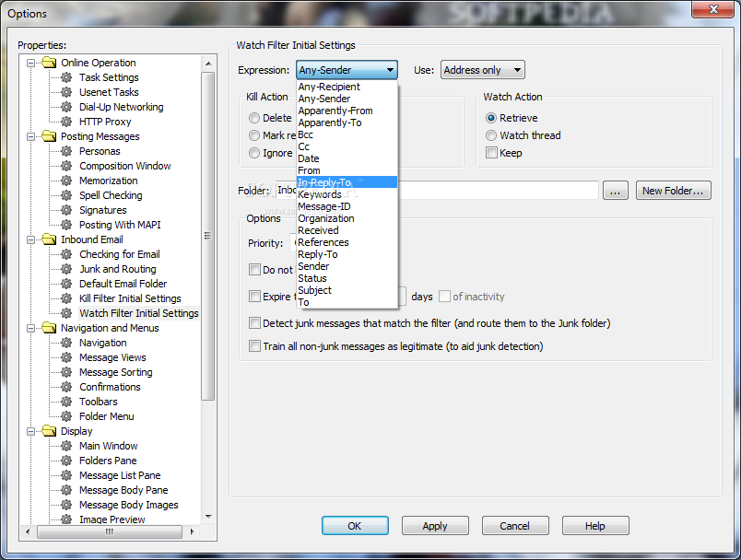Click the folder browse ellipsis button
The height and width of the screenshot is (560, 741).
click(616, 191)
